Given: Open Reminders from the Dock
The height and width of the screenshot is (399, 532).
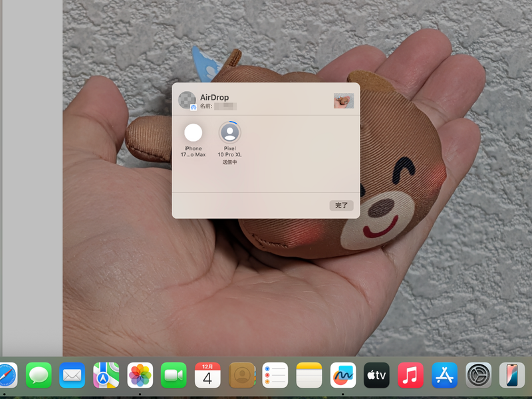Looking at the screenshot, I should [275, 376].
